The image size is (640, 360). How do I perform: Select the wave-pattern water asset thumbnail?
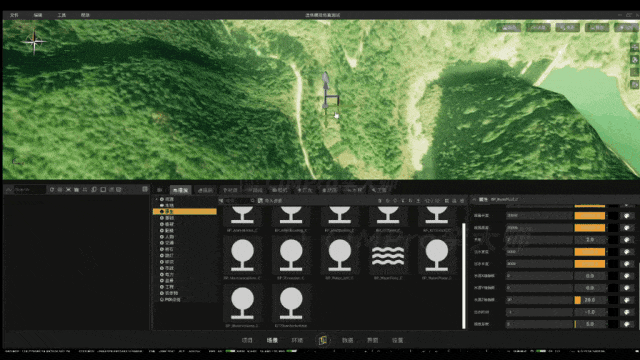pos(388,256)
